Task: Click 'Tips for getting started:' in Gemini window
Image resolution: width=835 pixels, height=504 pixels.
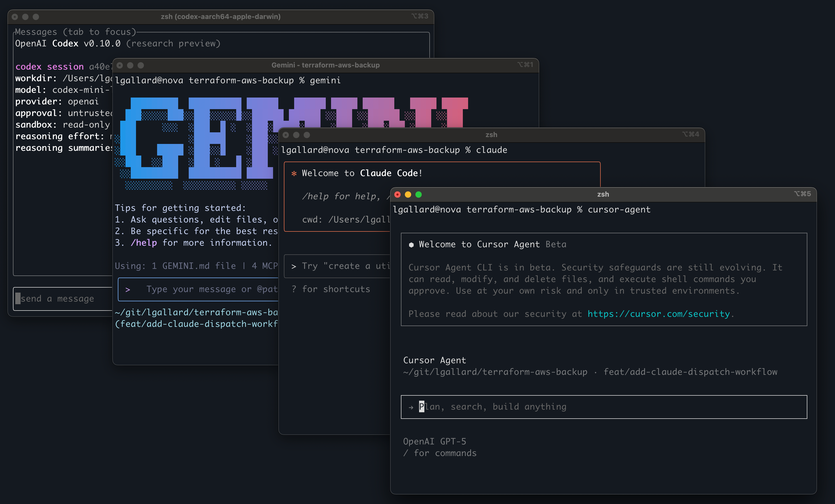Action: pyautogui.click(x=180, y=208)
